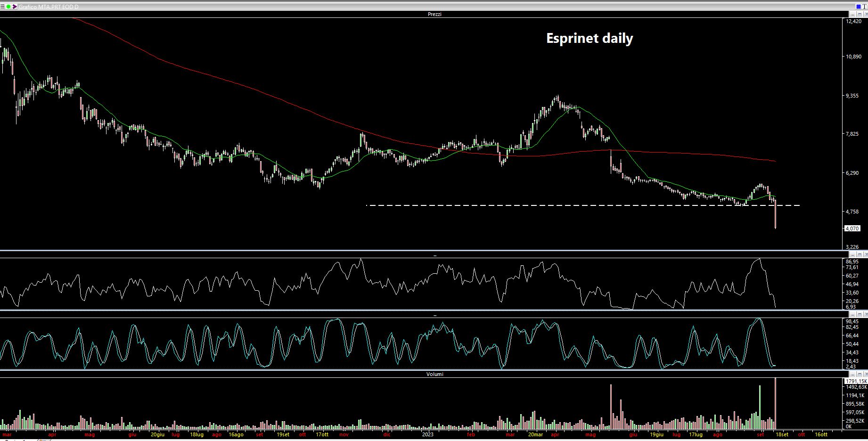
Task: Click the Esprinet daily chart label
Action: (x=590, y=39)
